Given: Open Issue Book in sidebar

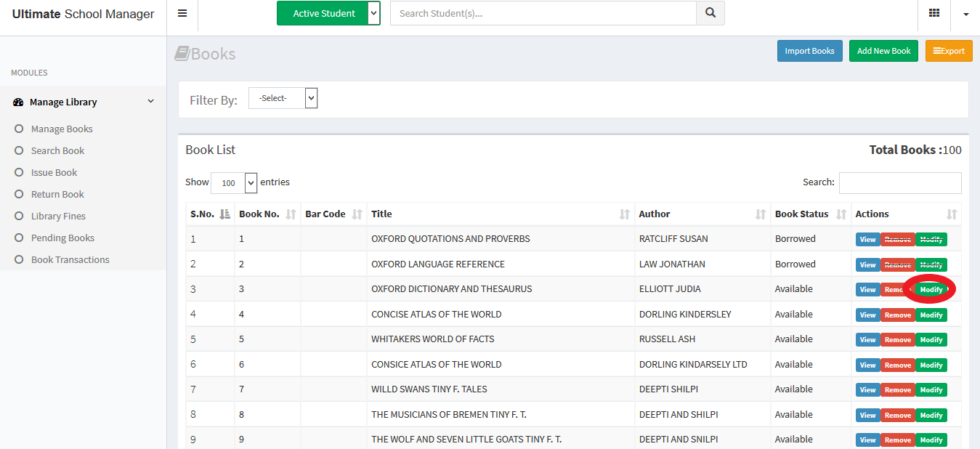Looking at the screenshot, I should pyautogui.click(x=54, y=172).
